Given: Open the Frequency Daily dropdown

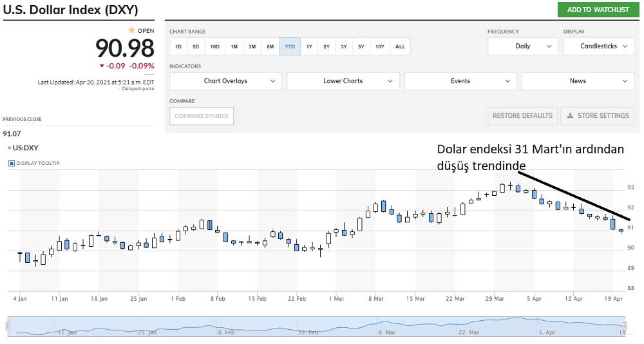Looking at the screenshot, I should point(523,46).
